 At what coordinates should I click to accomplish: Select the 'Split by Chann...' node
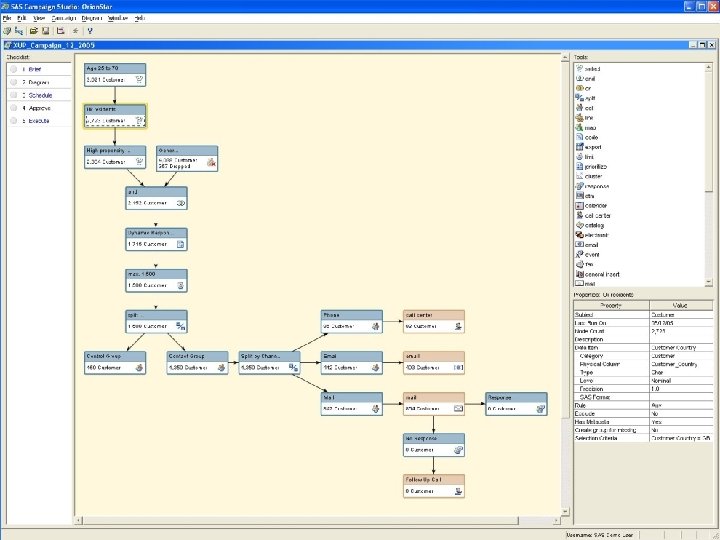point(270,362)
